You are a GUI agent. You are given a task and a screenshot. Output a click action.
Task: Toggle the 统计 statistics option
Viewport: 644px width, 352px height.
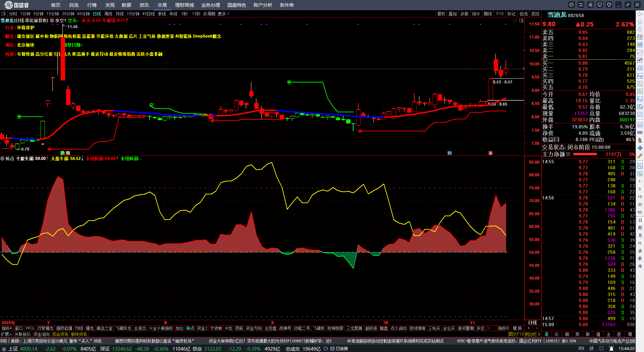pos(476,14)
